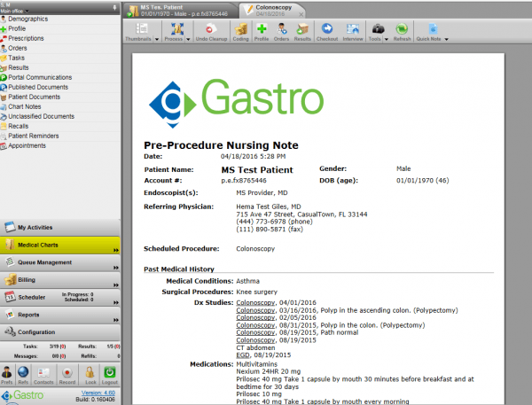
Task: Select Recalls in the sidebar
Action: (x=19, y=126)
